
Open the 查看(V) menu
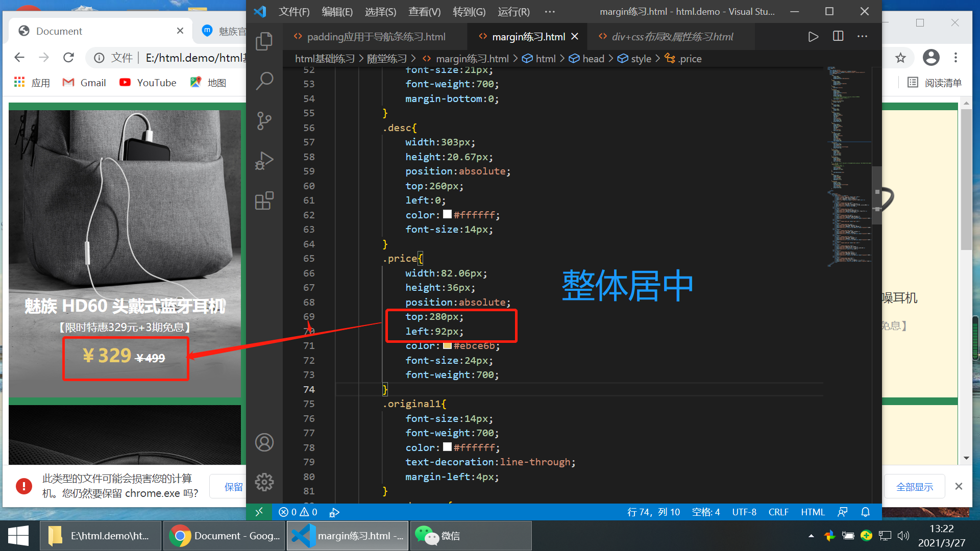tap(424, 12)
